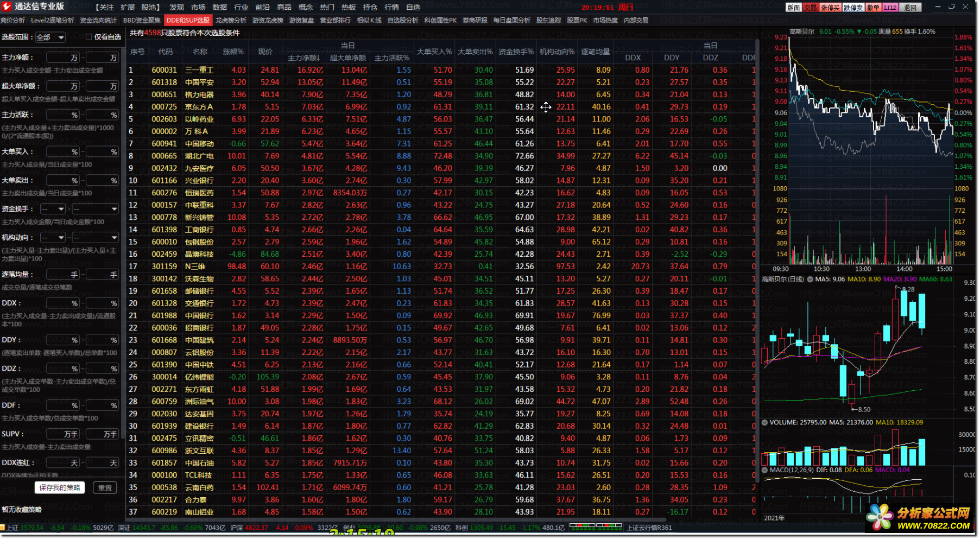Open the first 资金换手 dropdown
The image size is (980, 539).
(53, 209)
